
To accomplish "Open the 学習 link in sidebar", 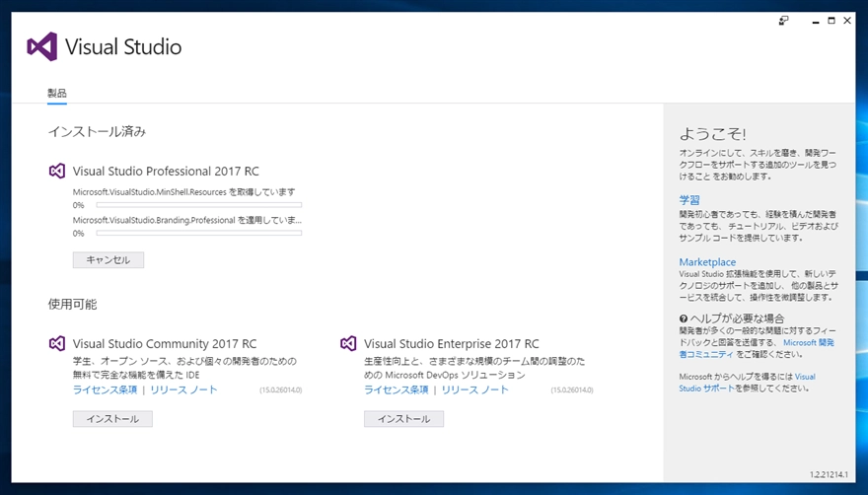I will [x=689, y=200].
